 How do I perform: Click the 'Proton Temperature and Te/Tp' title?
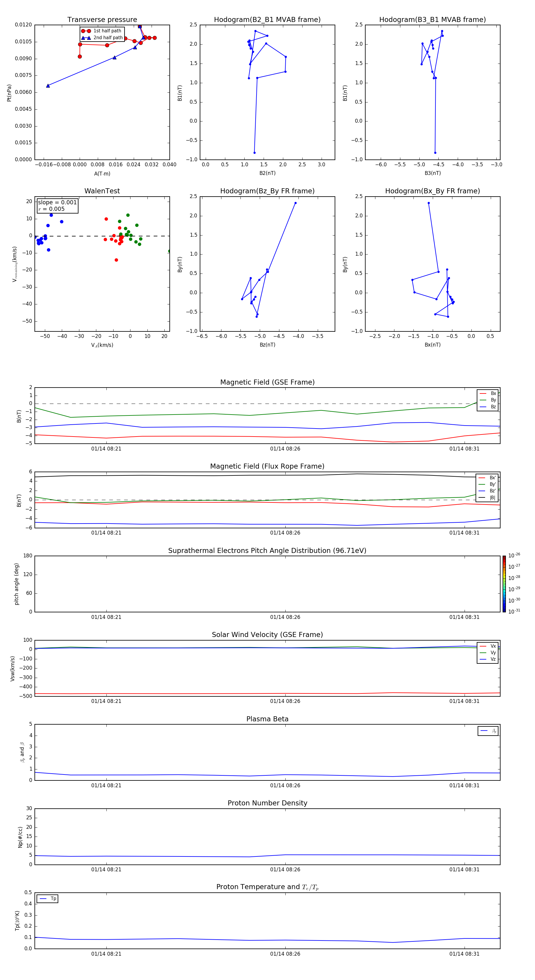[267, 887]
